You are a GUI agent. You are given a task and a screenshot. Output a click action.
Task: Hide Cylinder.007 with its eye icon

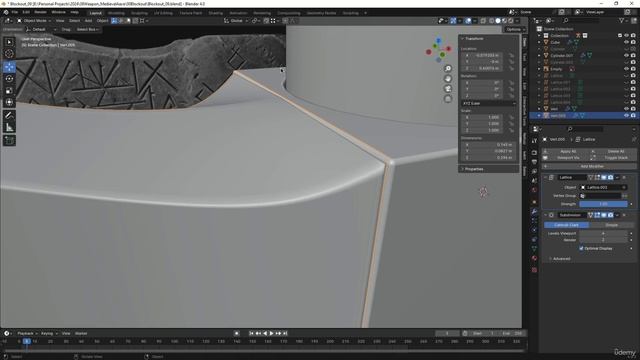[x=627, y=56]
